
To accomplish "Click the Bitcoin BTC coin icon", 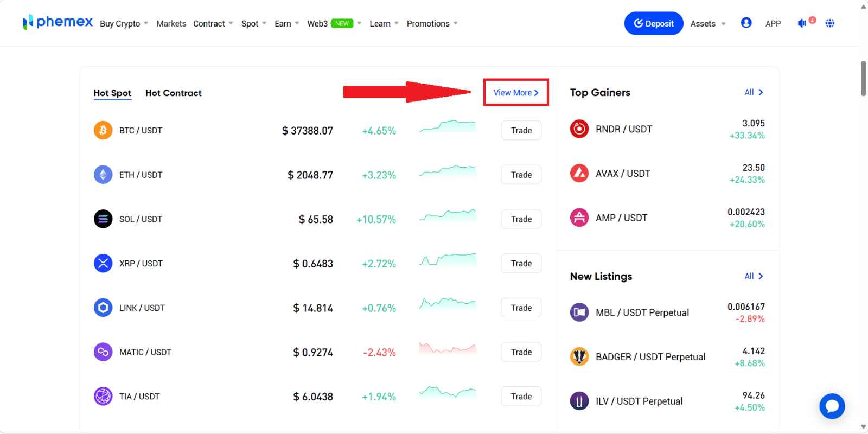I will [103, 130].
